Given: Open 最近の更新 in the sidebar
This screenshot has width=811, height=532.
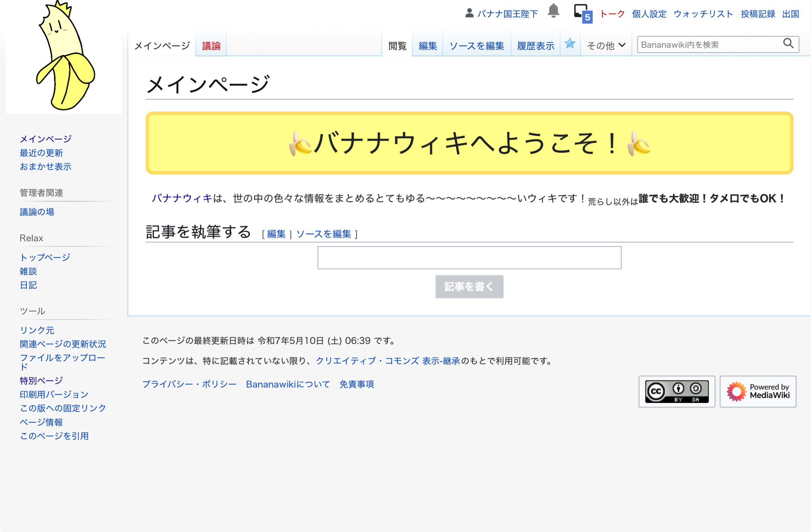Looking at the screenshot, I should 41,153.
